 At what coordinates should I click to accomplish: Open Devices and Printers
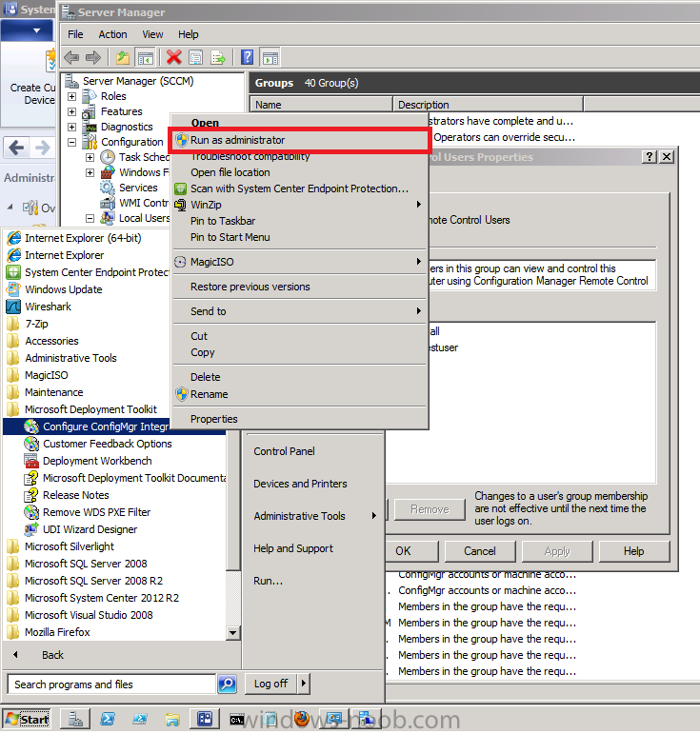point(300,484)
